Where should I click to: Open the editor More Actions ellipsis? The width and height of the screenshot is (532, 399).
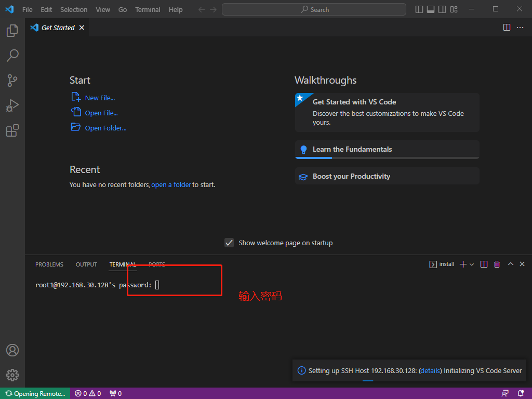tap(520, 28)
